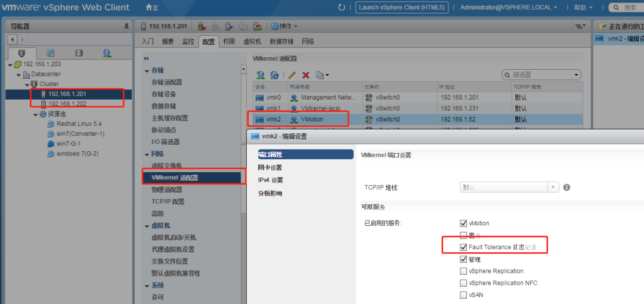Open the 摘要 summary tab
This screenshot has height=304, width=644.
168,42
